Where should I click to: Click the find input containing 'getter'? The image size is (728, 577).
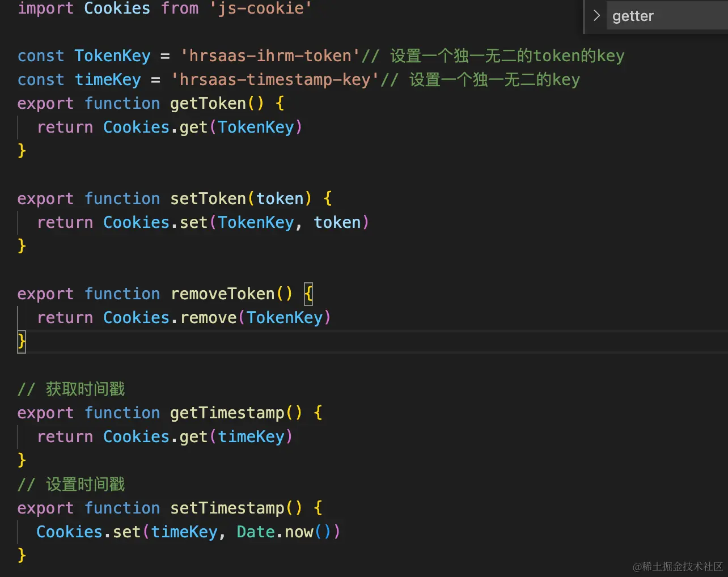click(x=667, y=15)
